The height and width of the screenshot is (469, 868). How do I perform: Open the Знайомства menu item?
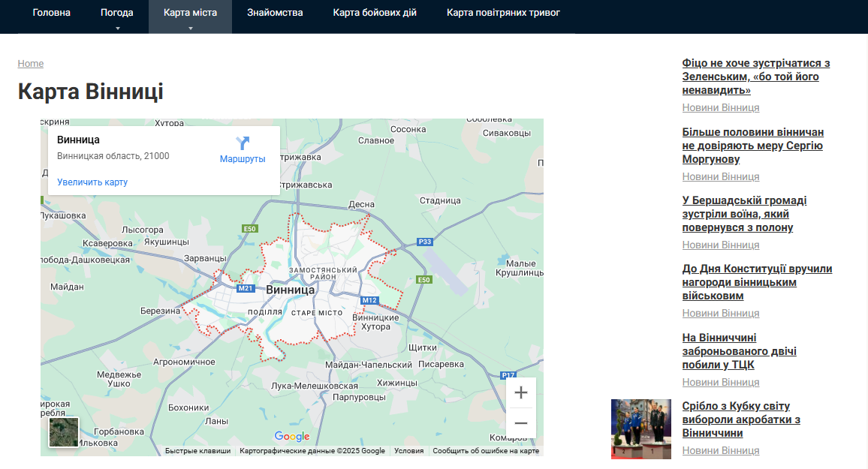coord(275,13)
